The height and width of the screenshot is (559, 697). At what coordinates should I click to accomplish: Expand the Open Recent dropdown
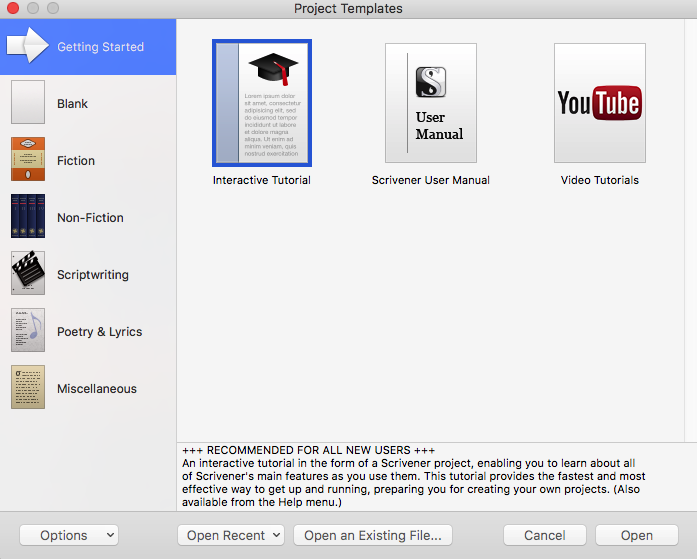click(x=231, y=535)
